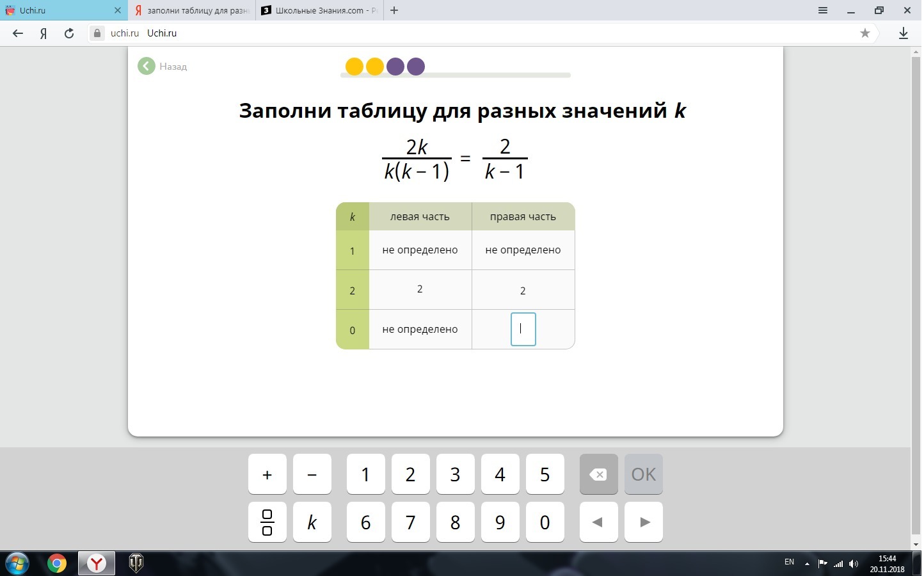Screen dimensions: 924x576
Task: Tap digit 9 on the keypad
Action: [x=500, y=522]
